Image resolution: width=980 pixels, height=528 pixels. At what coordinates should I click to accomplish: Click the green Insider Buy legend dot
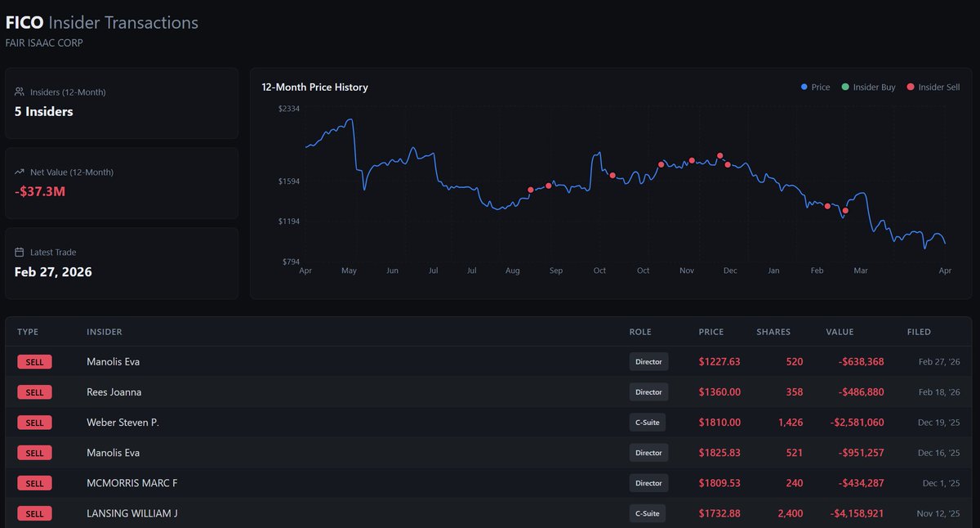(x=845, y=87)
